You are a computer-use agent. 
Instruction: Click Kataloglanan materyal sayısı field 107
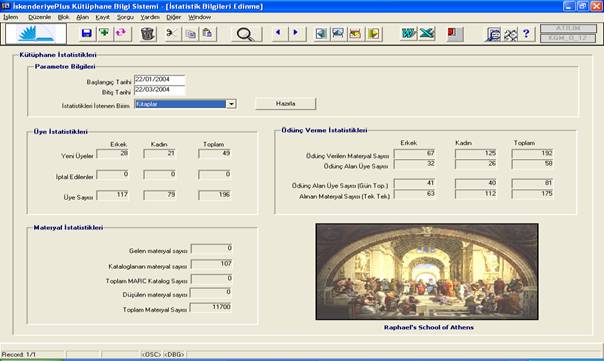coord(211,264)
